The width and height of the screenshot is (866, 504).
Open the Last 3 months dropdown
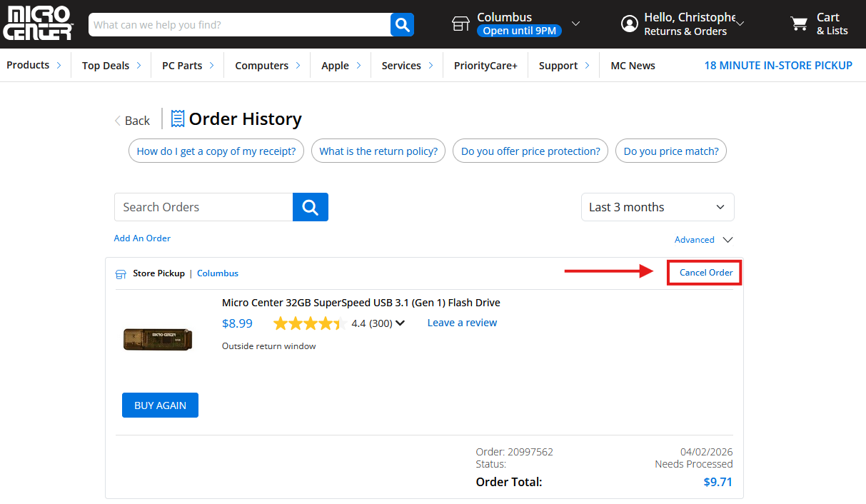click(657, 207)
